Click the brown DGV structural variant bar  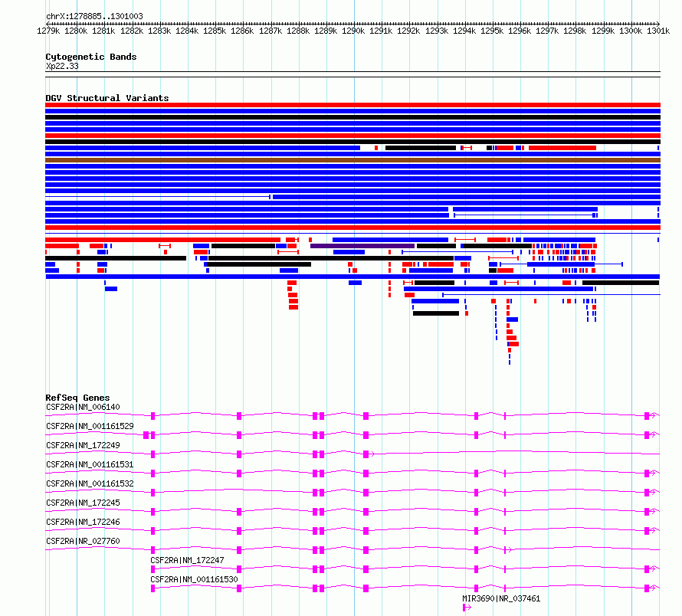tap(352, 160)
